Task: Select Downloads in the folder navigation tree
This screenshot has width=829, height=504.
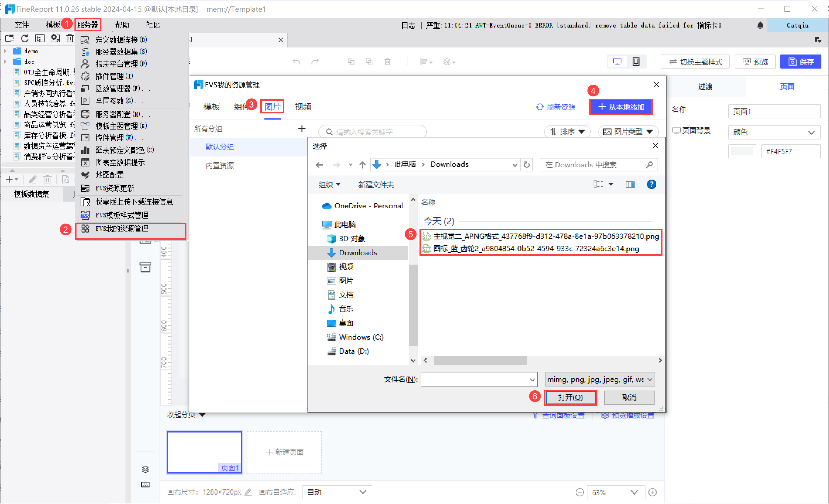Action: pos(358,253)
